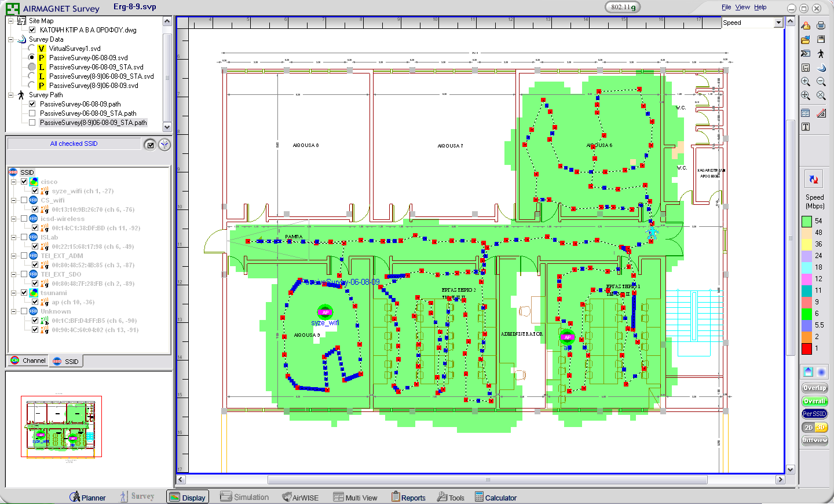Viewport: 834px width, 504px height.
Task: Click the syze_wifi access point marker on map
Action: click(325, 312)
